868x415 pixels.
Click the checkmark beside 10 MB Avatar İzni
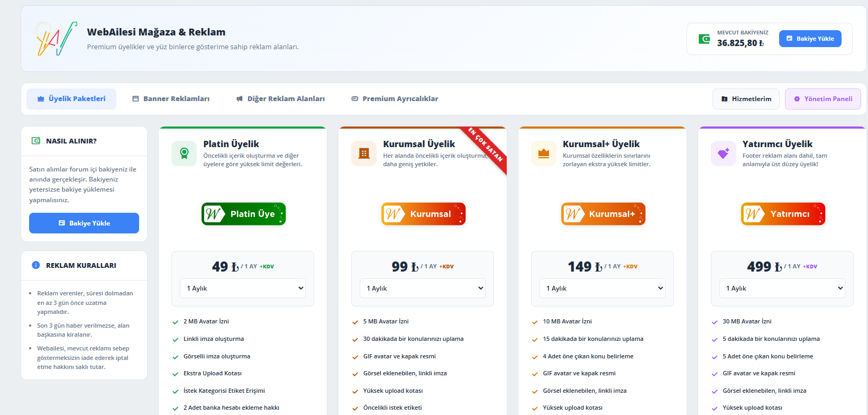pyautogui.click(x=535, y=322)
